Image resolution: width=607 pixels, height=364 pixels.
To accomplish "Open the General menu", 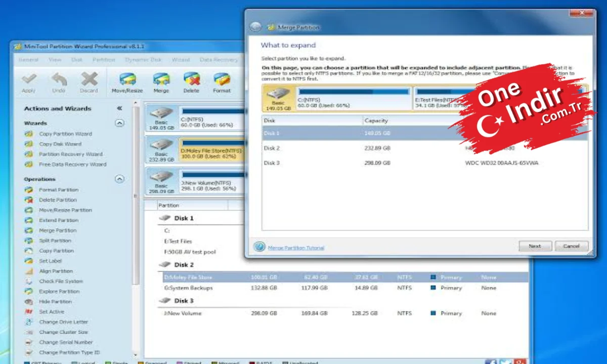I will [x=28, y=60].
